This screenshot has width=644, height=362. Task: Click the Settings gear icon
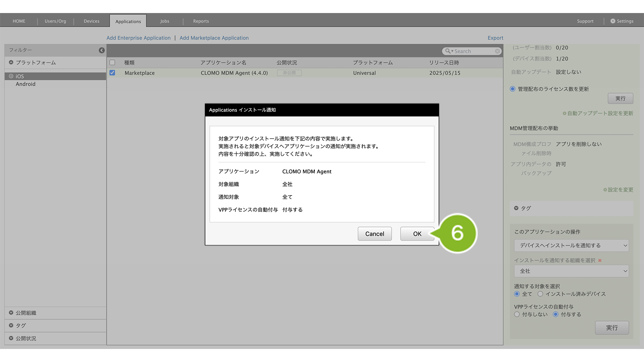pyautogui.click(x=612, y=21)
